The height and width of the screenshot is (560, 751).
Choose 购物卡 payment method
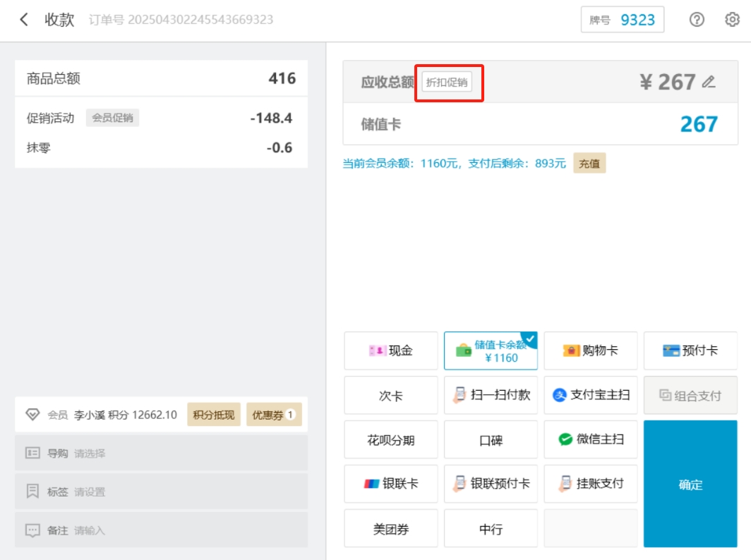tap(591, 351)
